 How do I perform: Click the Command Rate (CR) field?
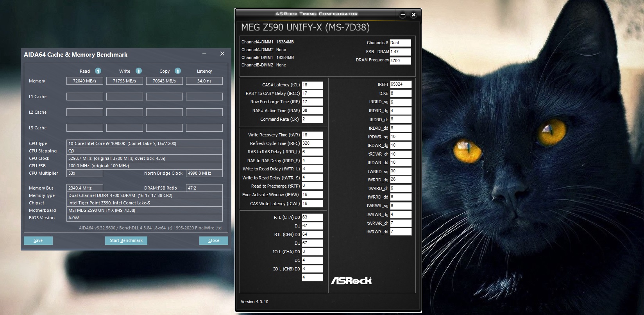tap(312, 119)
